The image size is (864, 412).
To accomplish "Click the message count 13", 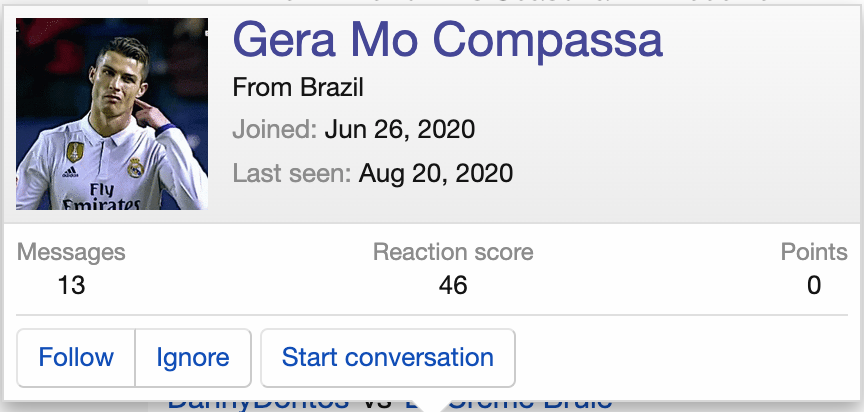I will click(x=71, y=285).
